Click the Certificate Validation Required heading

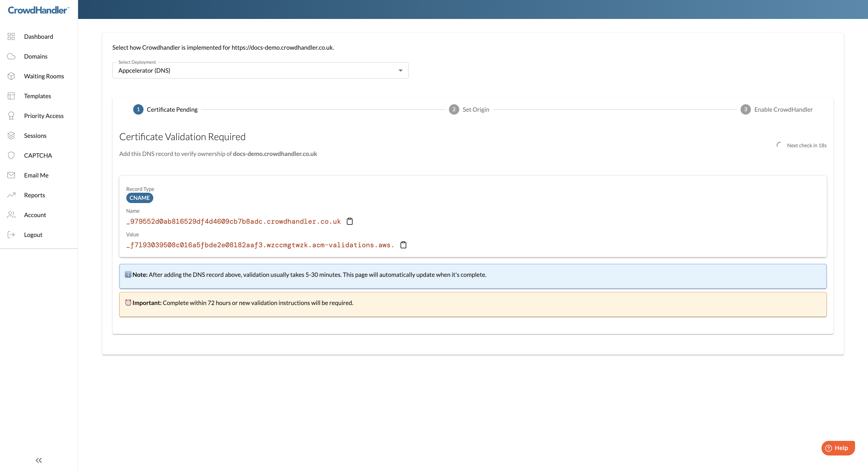pyautogui.click(x=182, y=136)
